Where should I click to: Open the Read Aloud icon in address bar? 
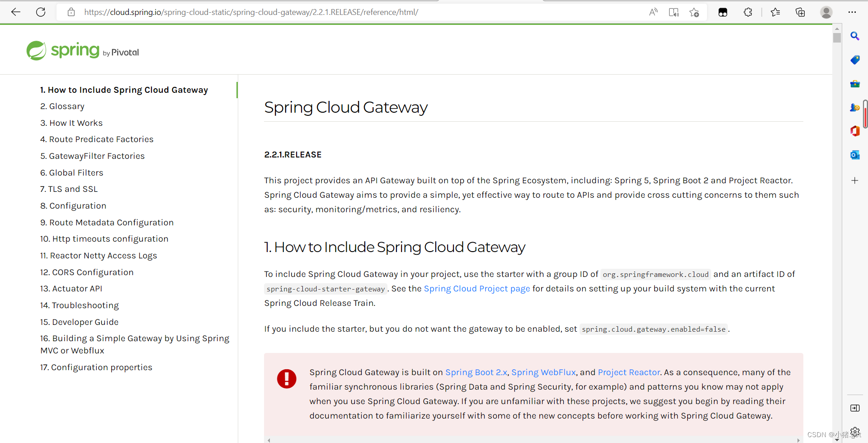653,12
